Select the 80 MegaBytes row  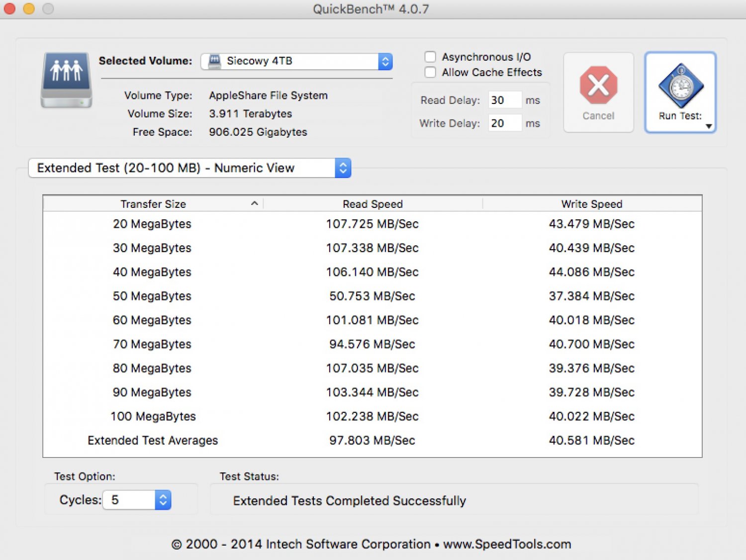373,368
